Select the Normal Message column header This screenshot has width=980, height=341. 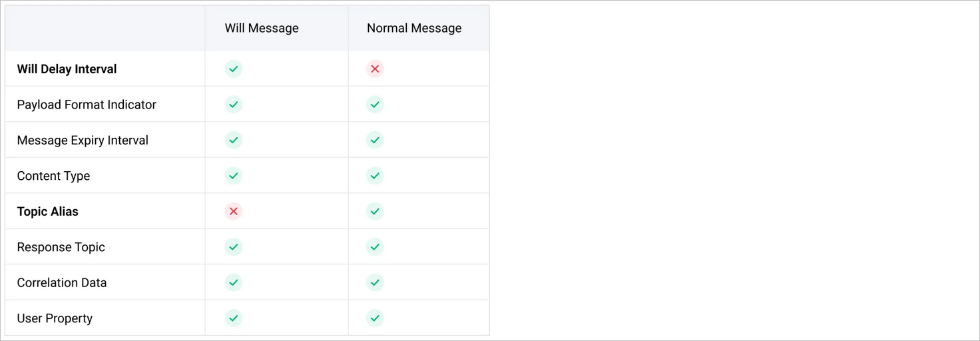tap(414, 28)
